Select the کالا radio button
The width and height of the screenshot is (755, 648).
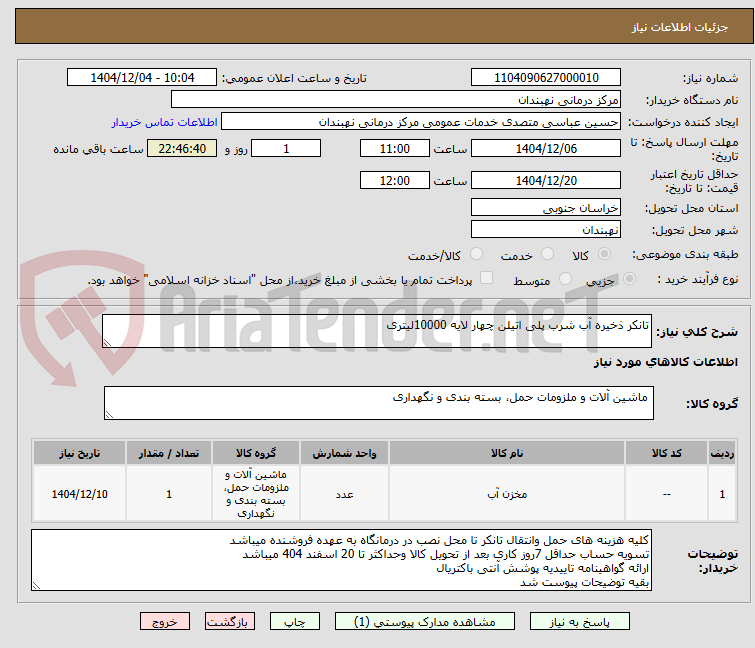pyautogui.click(x=604, y=254)
